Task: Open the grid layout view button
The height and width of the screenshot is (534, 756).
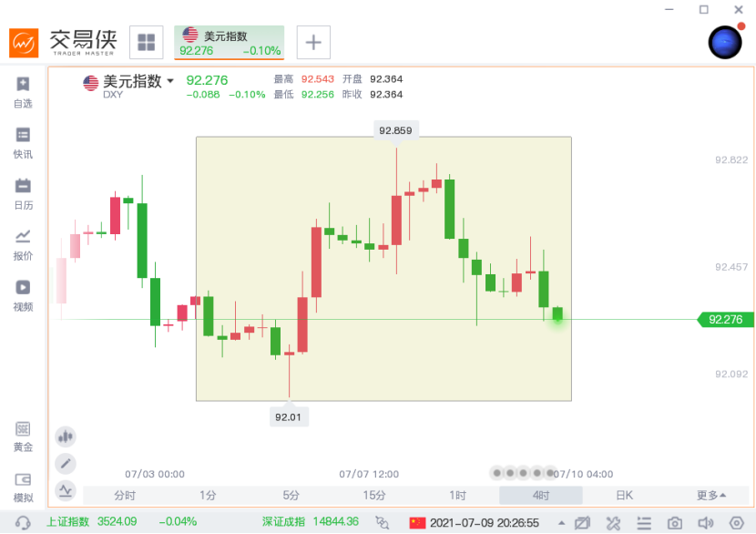Action: point(147,43)
